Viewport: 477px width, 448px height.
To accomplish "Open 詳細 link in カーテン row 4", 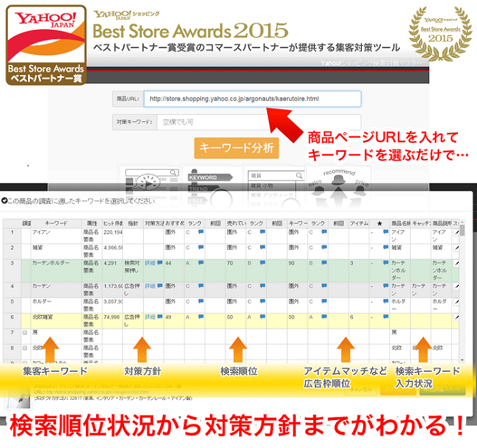I will (x=150, y=286).
